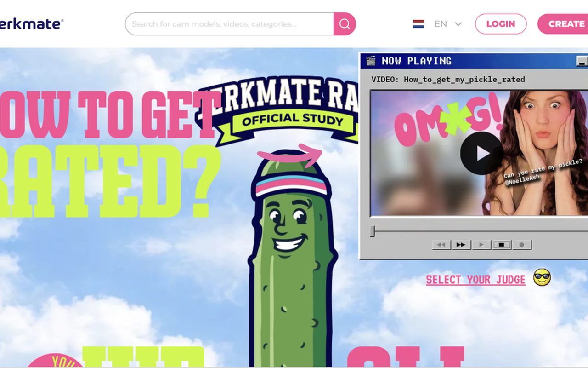Click the video progress slider handle
Screen dimensions: 588x368
[x=373, y=231]
